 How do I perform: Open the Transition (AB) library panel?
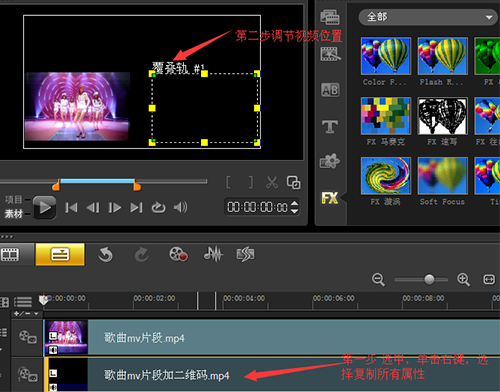[330, 90]
